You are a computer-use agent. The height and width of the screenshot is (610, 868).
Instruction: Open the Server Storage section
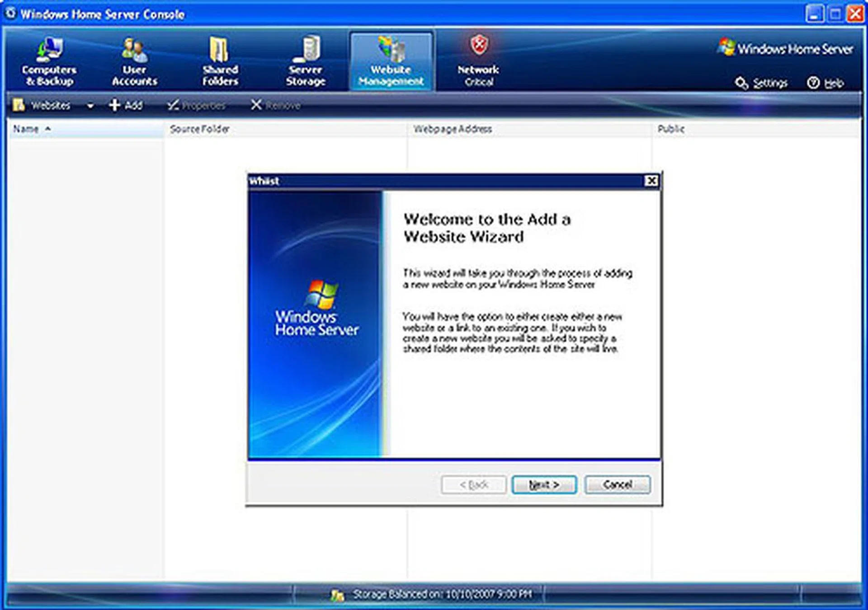tap(306, 61)
